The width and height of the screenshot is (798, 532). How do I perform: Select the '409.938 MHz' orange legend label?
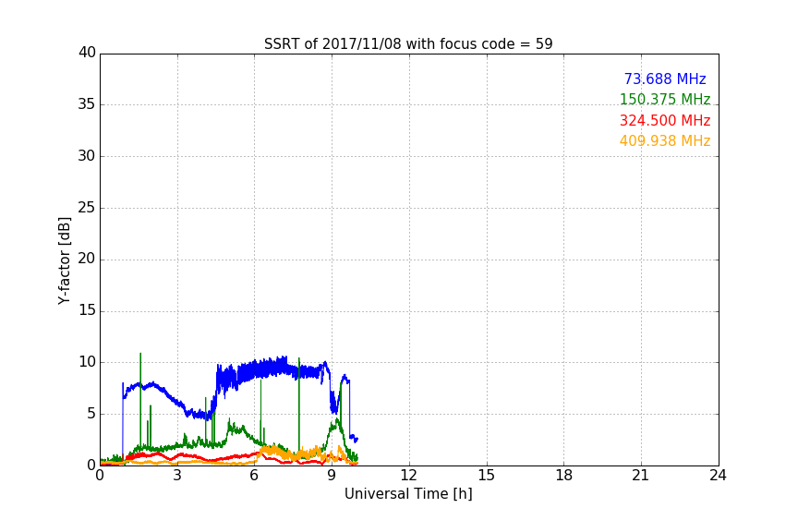[x=665, y=141]
